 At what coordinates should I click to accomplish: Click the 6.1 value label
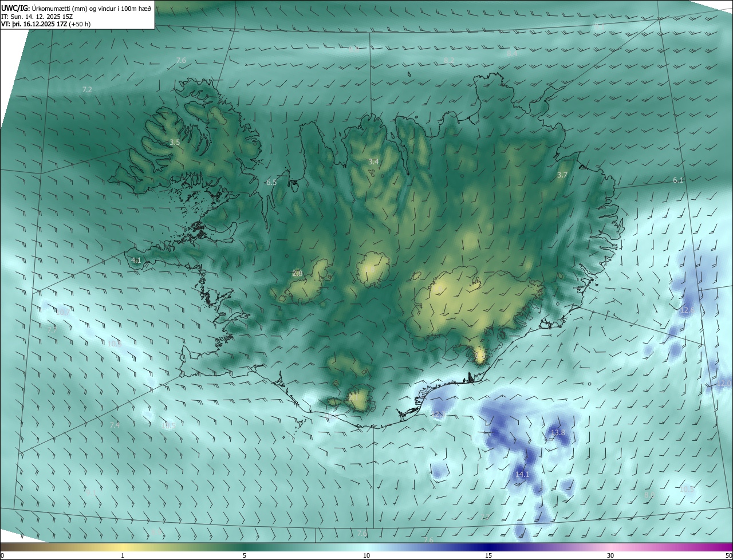tap(678, 180)
